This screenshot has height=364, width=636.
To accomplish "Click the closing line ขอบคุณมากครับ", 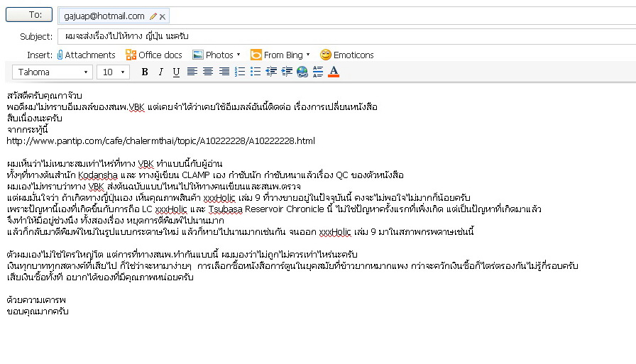I will click(x=38, y=311).
